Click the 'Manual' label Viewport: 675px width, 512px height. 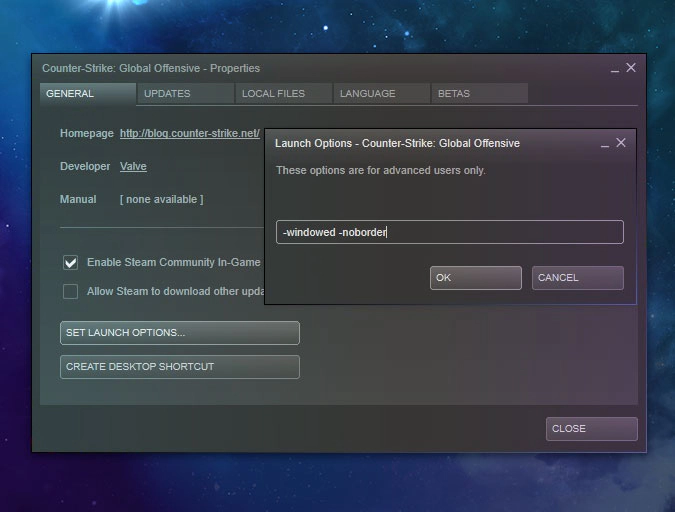[x=78, y=199]
